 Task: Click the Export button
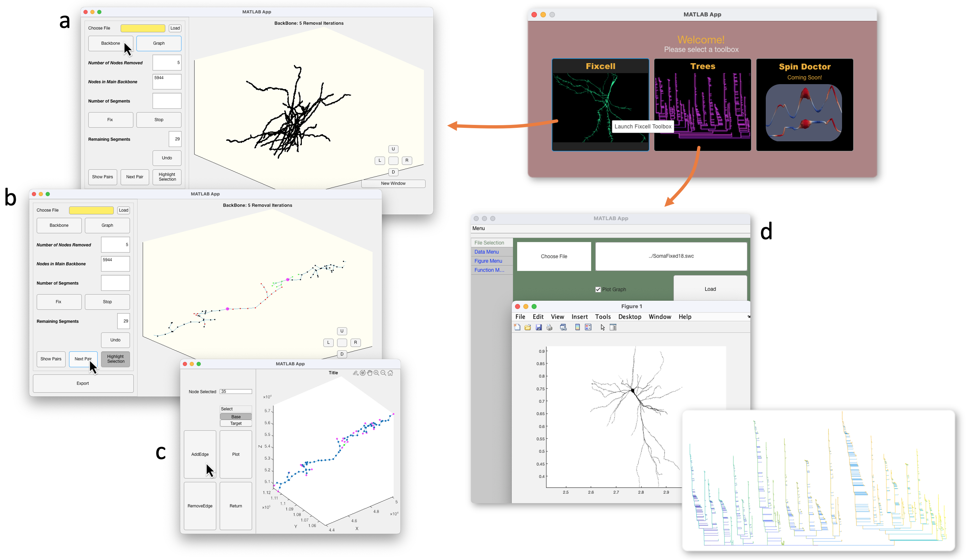[83, 383]
